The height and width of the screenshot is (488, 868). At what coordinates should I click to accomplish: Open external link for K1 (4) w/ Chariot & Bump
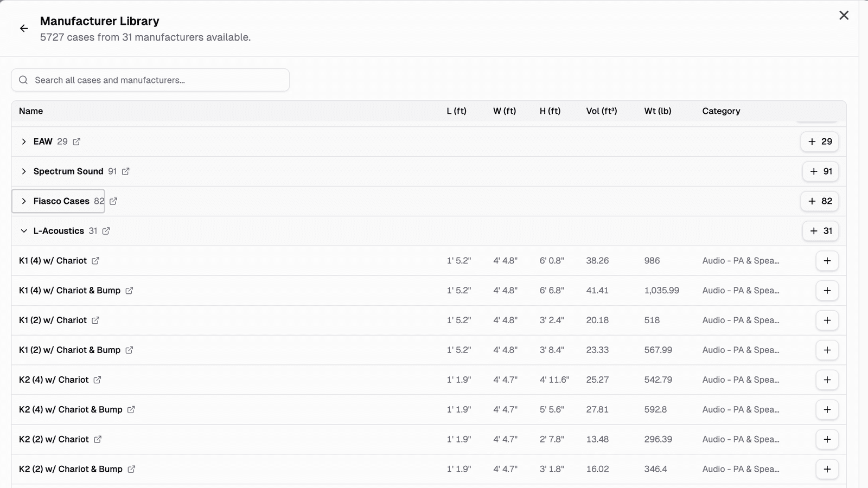pos(129,291)
